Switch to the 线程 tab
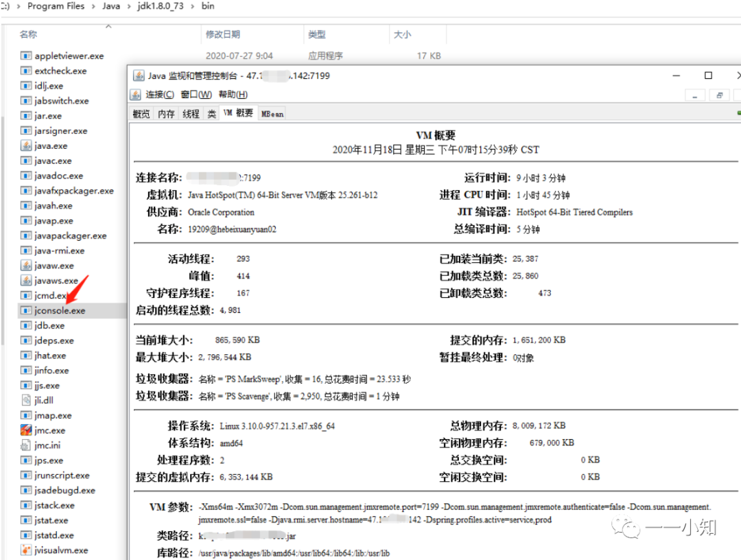Screen dimensions: 741x560 click(x=191, y=114)
